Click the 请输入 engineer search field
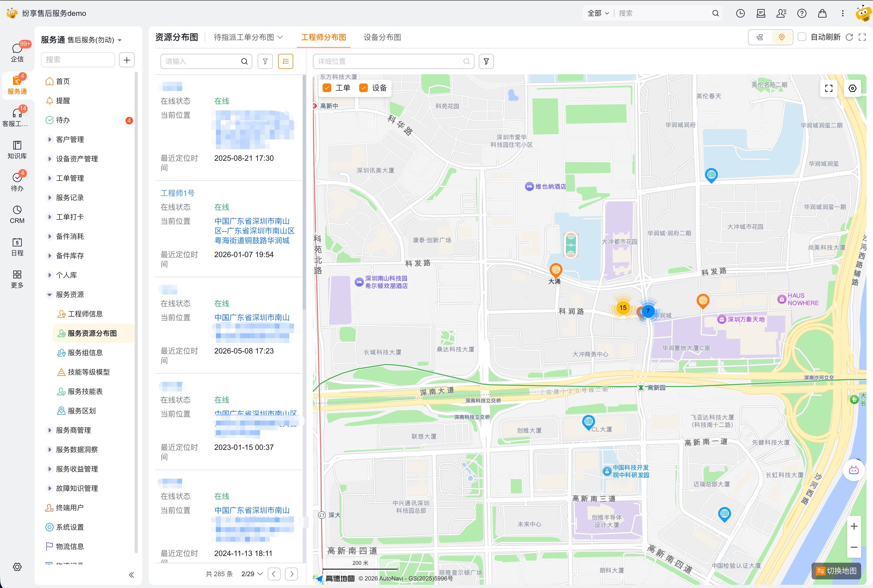Image resolution: width=873 pixels, height=588 pixels. pos(206,61)
